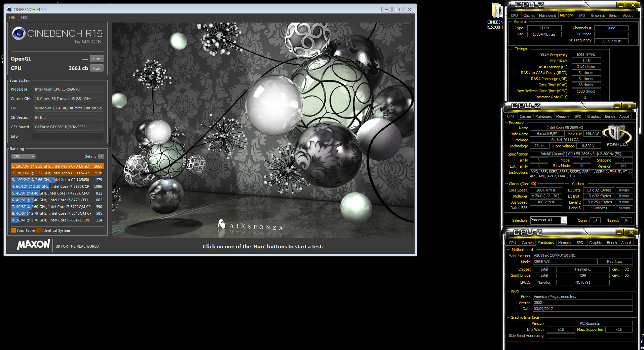Image resolution: width=644 pixels, height=350 pixels.
Task: Open Bench tab in processor CPU-Z window
Action: click(x=610, y=116)
